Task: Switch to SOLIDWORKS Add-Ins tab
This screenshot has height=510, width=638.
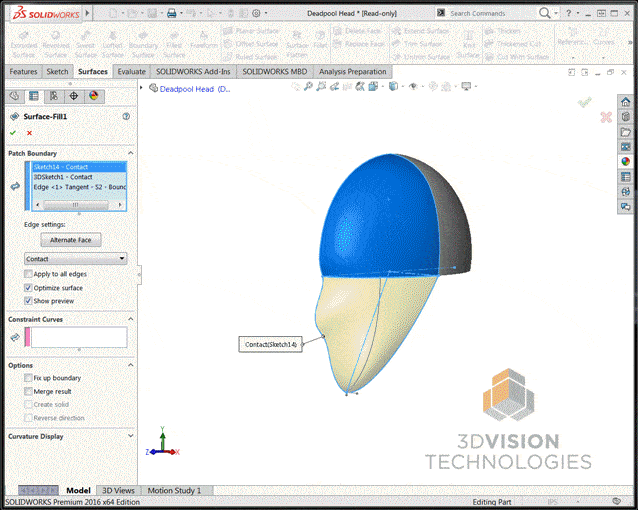Action: click(x=193, y=72)
